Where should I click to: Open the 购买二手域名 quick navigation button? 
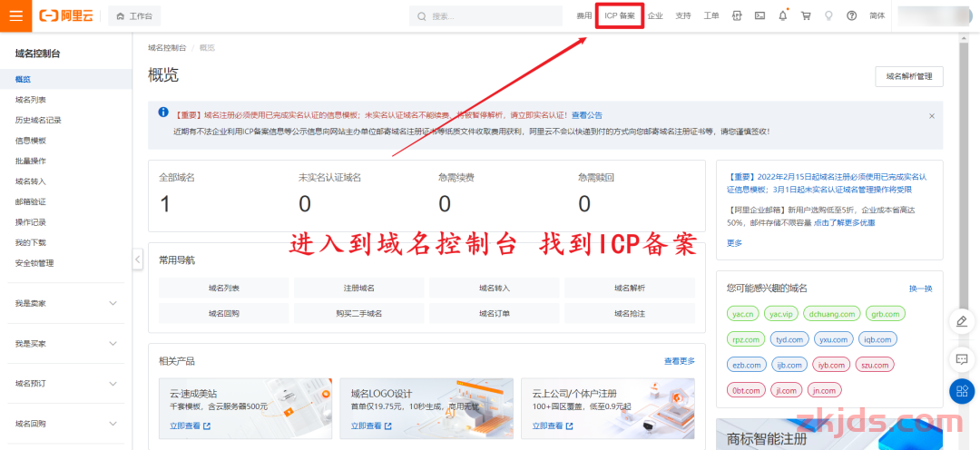coord(358,313)
